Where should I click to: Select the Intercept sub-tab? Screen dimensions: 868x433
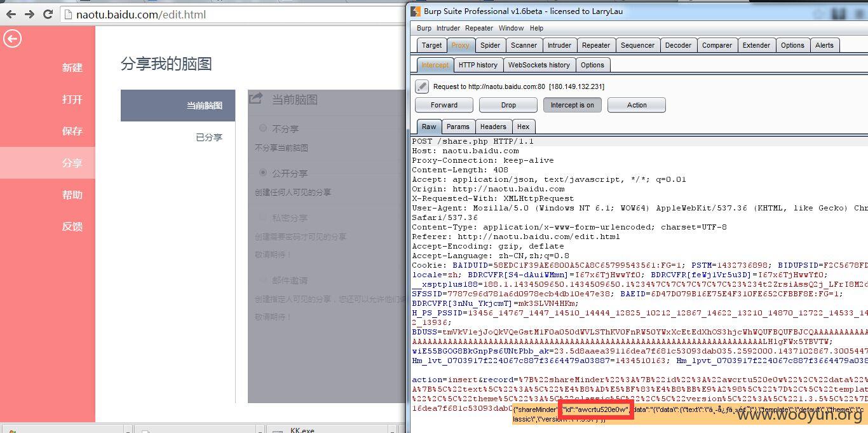pos(435,65)
